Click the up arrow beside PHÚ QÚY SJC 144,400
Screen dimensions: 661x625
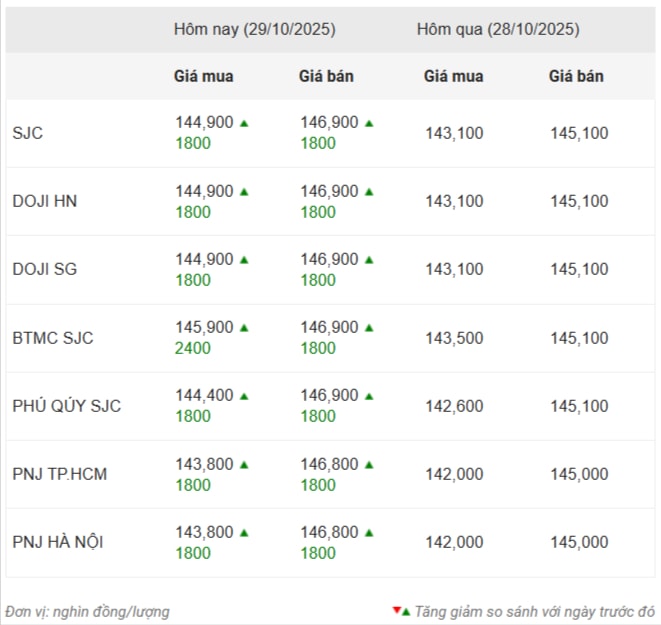click(x=244, y=396)
